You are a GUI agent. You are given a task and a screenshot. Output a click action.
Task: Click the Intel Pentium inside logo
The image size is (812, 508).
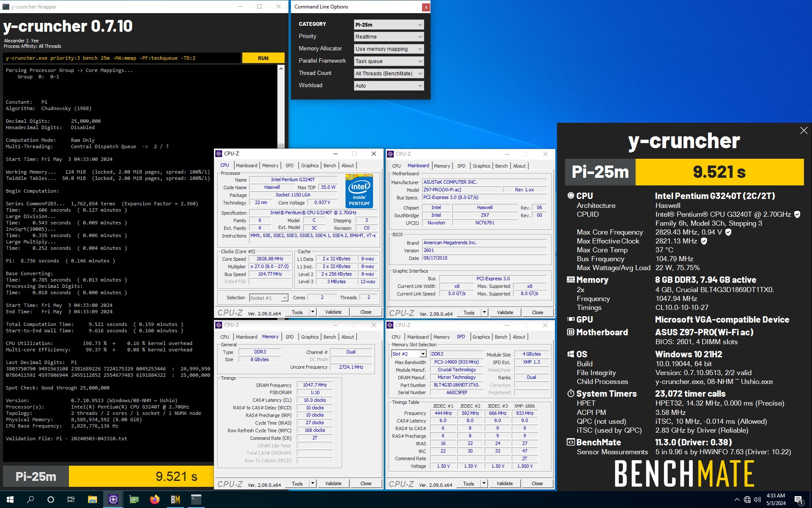pos(359,190)
